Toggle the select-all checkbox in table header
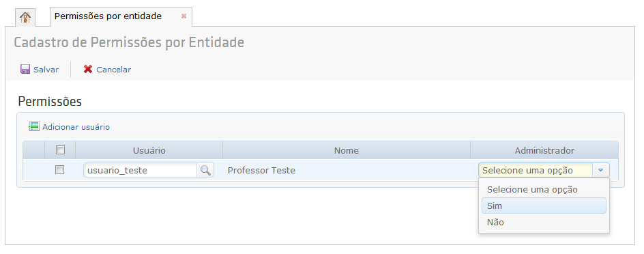 coord(60,150)
